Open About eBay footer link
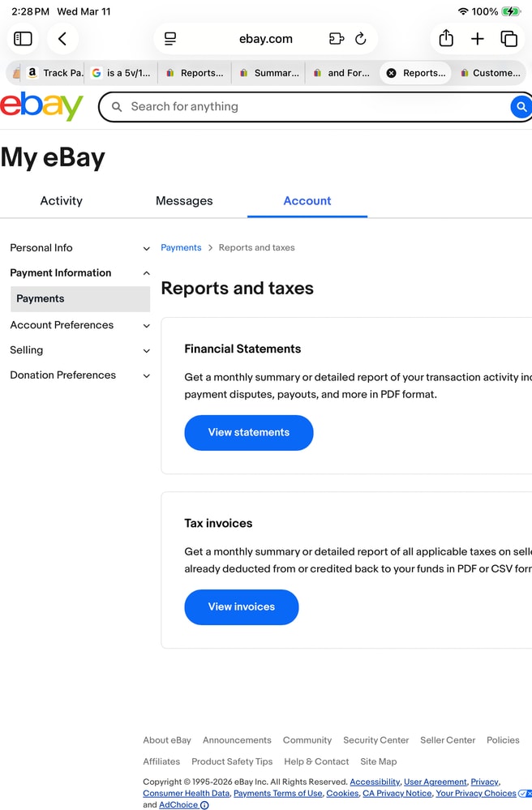Screen dimensions: 532x810 click(x=167, y=740)
